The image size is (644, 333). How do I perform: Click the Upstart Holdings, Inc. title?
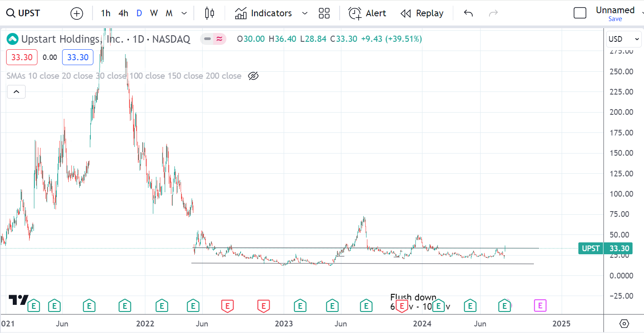tap(73, 39)
